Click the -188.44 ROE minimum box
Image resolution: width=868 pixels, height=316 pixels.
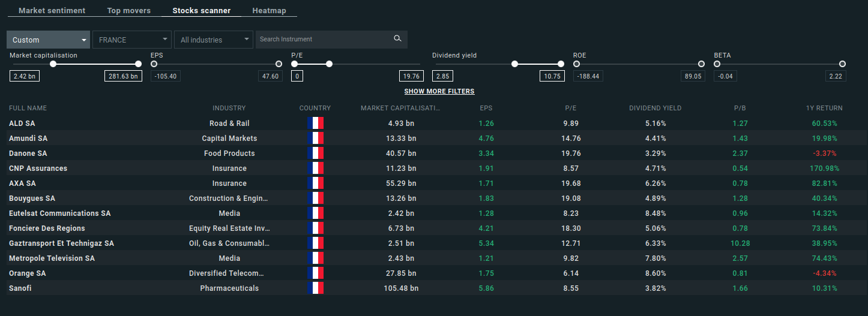588,76
